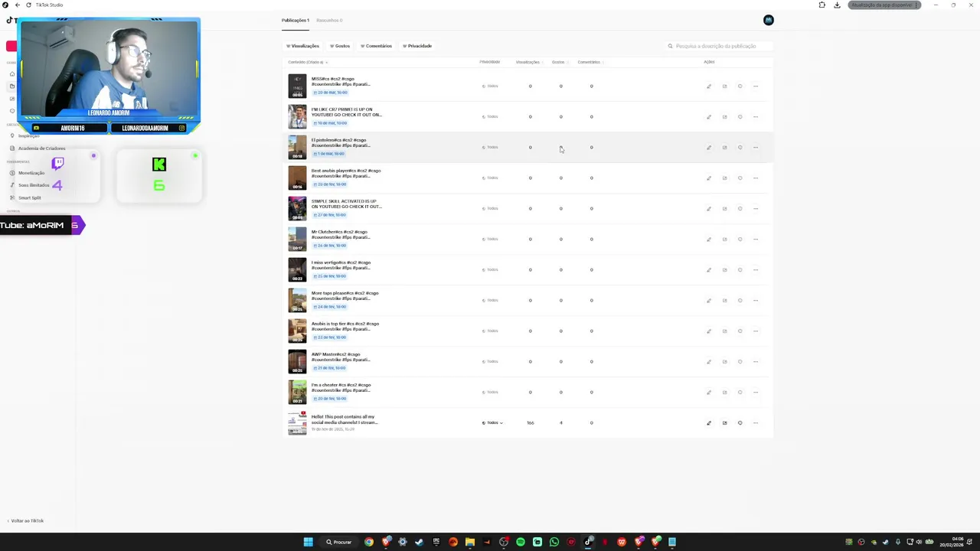980x551 pixels.
Task: Click the pencil icon for 'I'M LIKE CR7 PRIME' post
Action: point(709,117)
